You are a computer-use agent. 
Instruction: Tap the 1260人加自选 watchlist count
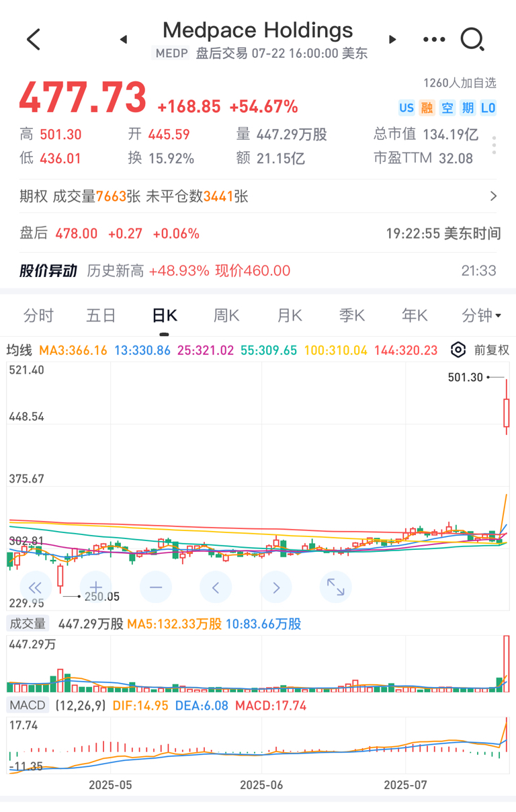pos(460,83)
